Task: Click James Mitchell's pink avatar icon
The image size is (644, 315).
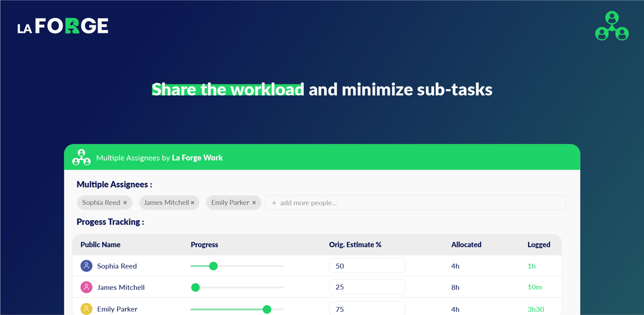Action: [86, 287]
